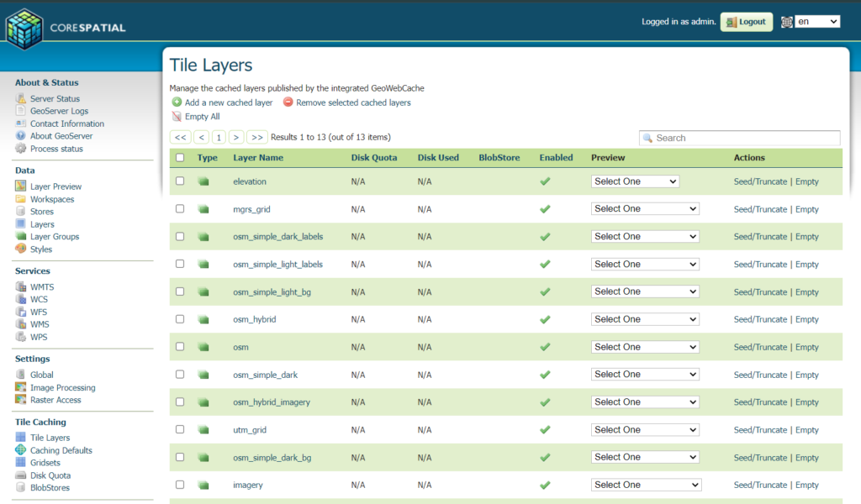Click the Gridsets grid icon

[21, 462]
